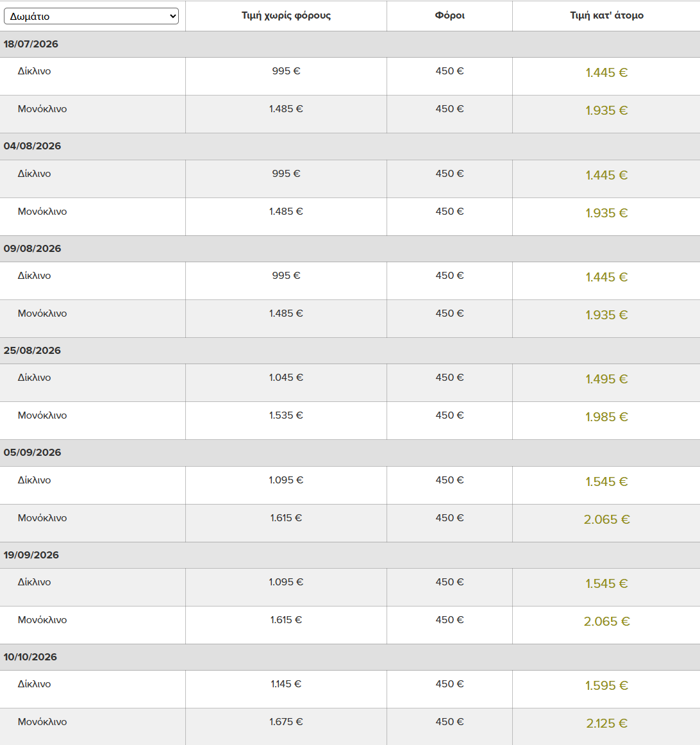Select the 19/09/2026 departure date row
This screenshot has width=700, height=745.
pyautogui.click(x=350, y=555)
